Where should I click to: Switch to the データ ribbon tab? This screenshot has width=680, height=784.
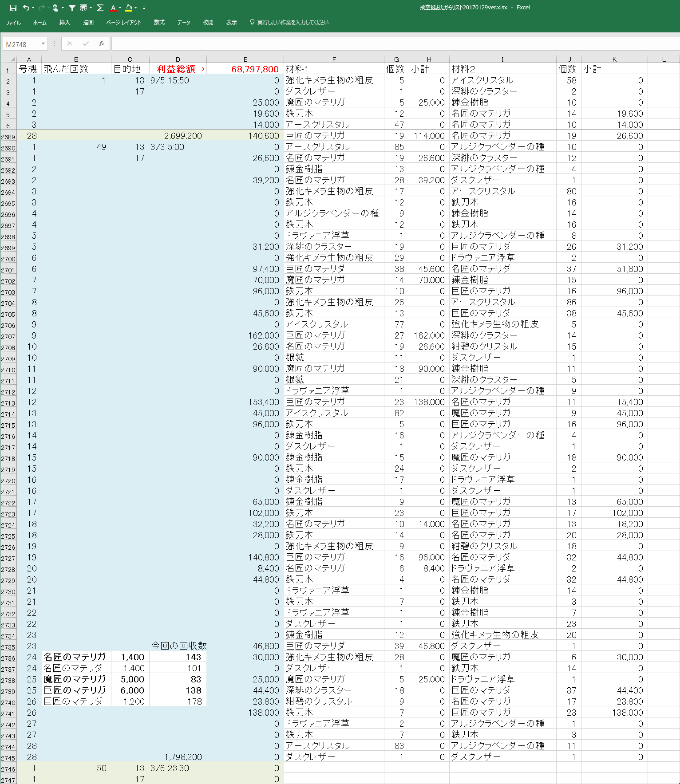tap(183, 23)
